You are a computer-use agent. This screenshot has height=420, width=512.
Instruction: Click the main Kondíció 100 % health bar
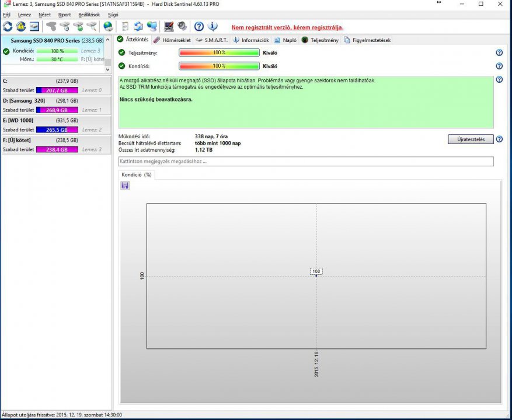pyautogui.click(x=219, y=66)
